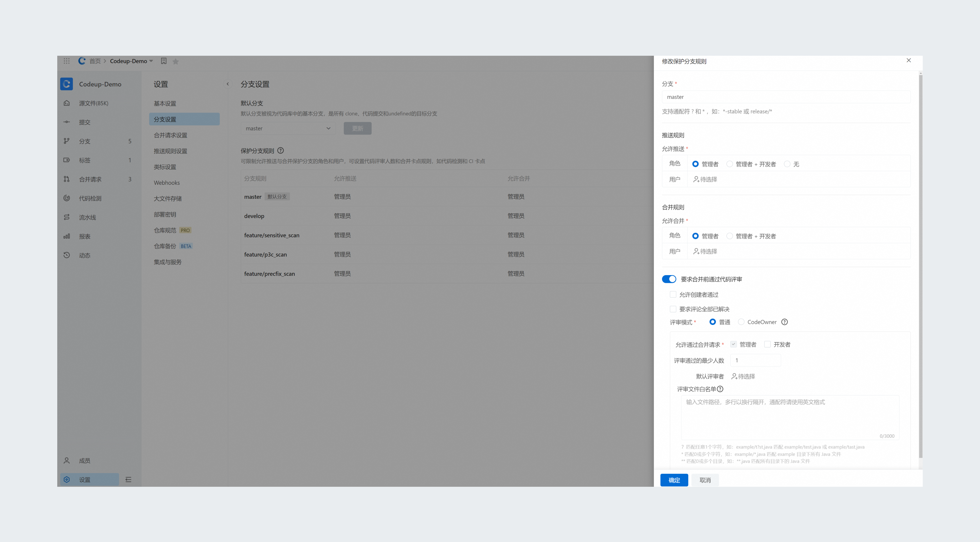Screen dimensions: 980x542
Task: Select 普通 review mode
Action: [713, 322]
